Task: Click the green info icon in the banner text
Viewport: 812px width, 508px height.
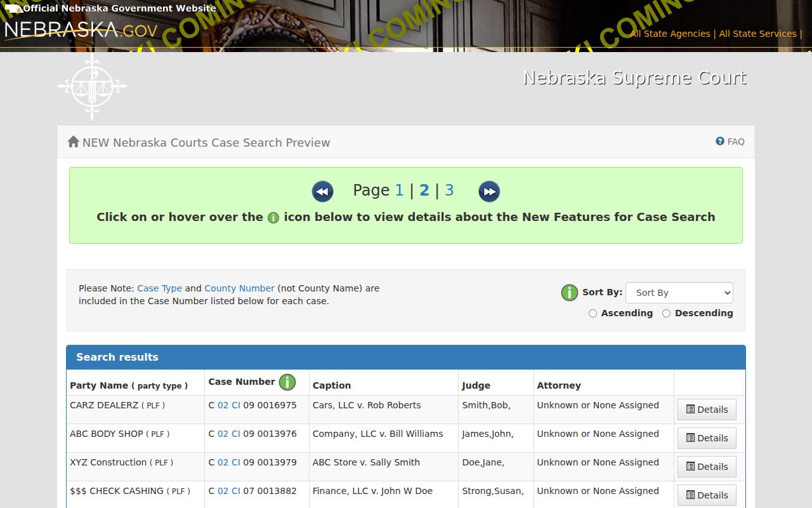Action: click(273, 218)
